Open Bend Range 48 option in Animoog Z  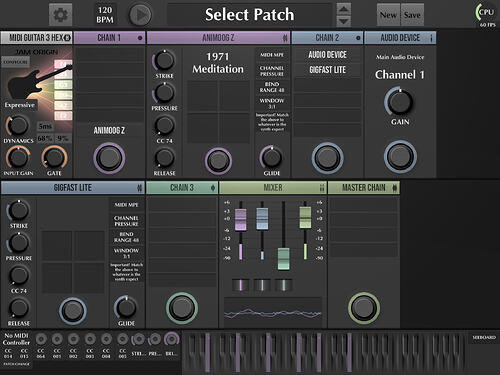point(272,87)
